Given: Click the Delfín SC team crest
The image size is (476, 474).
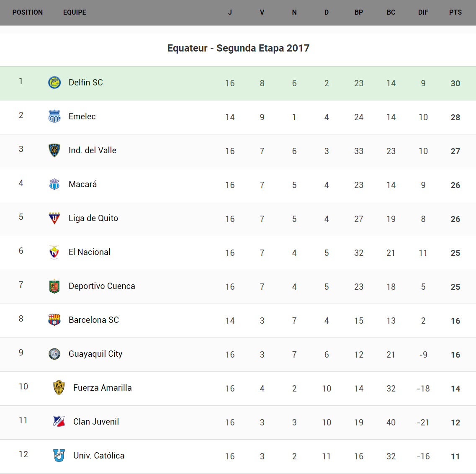Looking at the screenshot, I should [x=54, y=82].
